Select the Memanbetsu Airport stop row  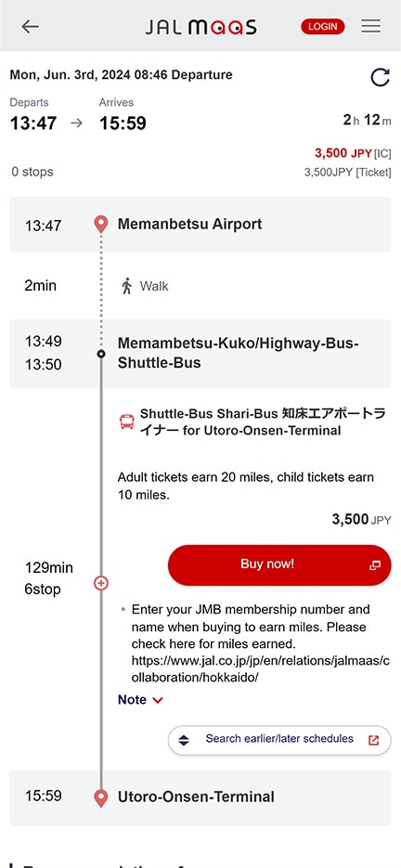click(200, 225)
